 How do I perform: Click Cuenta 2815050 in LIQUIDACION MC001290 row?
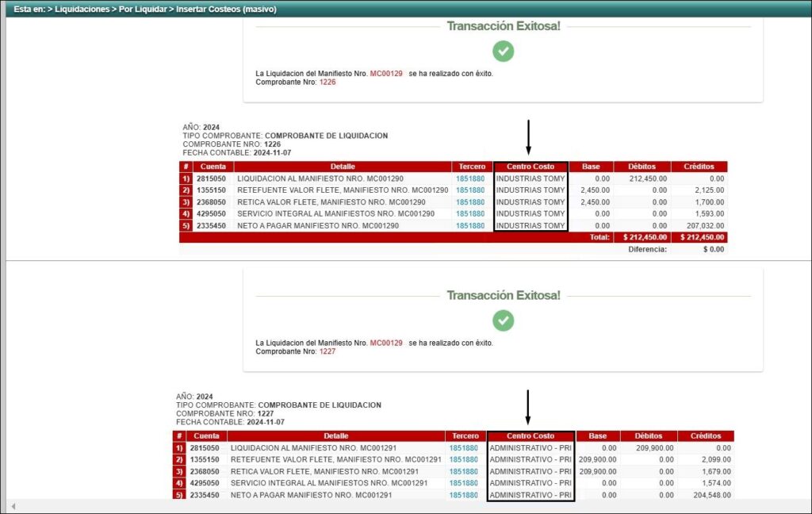pos(213,179)
